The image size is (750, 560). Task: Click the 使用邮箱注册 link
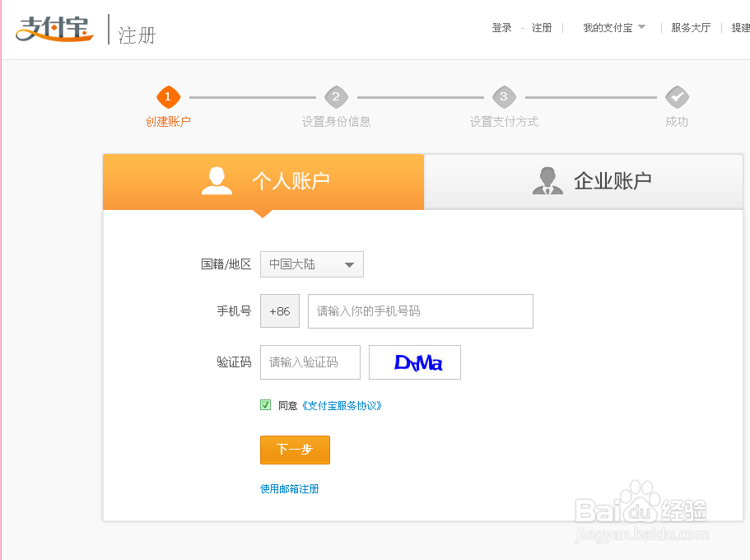[290, 488]
